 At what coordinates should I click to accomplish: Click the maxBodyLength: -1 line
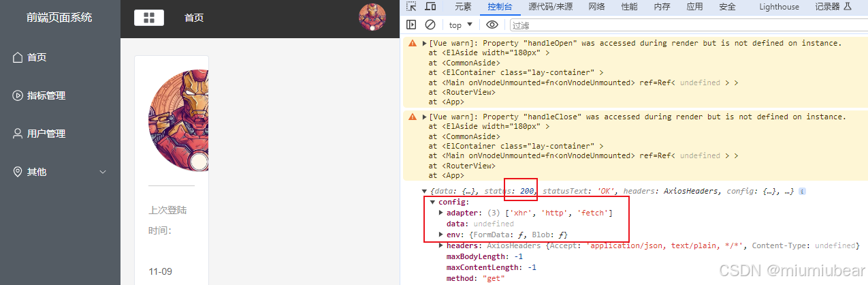(x=485, y=256)
